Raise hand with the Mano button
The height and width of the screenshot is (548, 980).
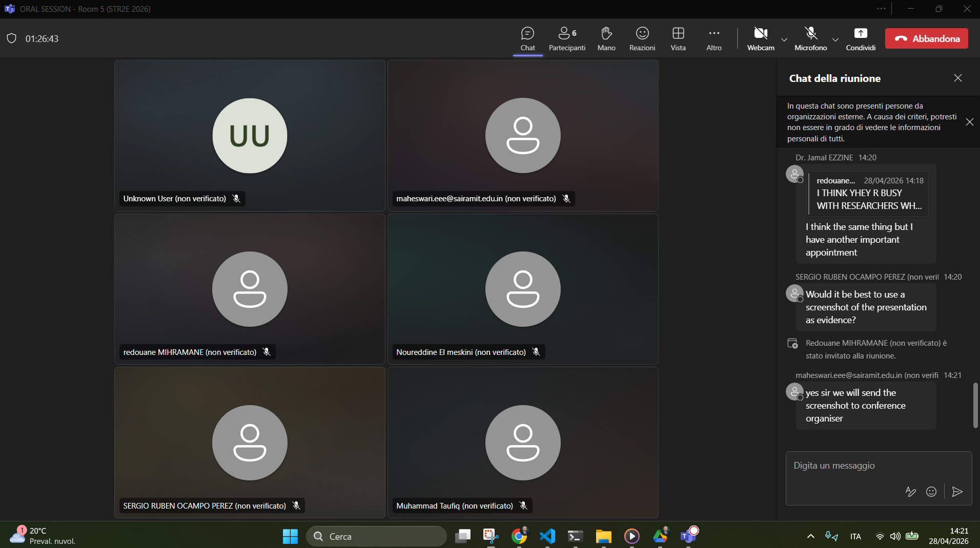pyautogui.click(x=606, y=39)
